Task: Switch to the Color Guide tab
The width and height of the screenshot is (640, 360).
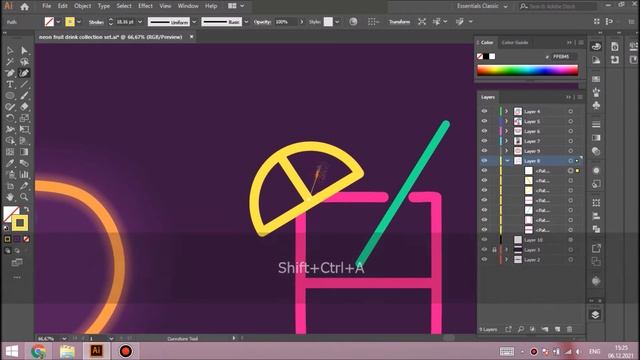Action: (515, 42)
